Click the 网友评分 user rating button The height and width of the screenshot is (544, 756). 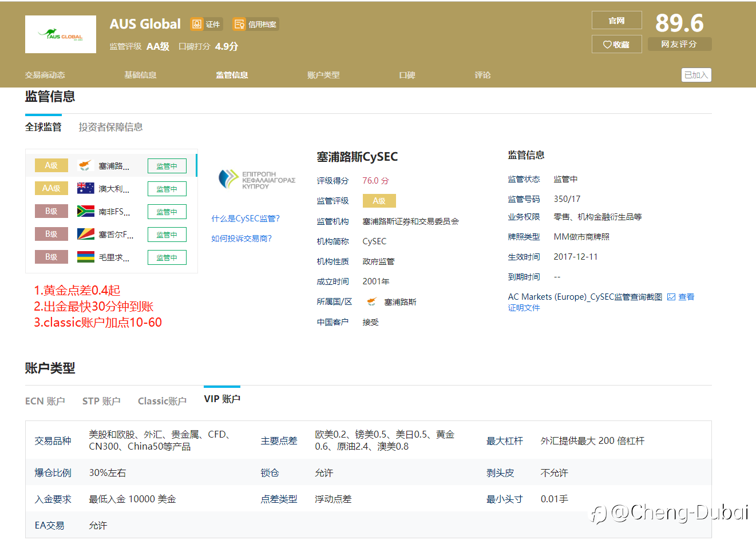(x=679, y=44)
